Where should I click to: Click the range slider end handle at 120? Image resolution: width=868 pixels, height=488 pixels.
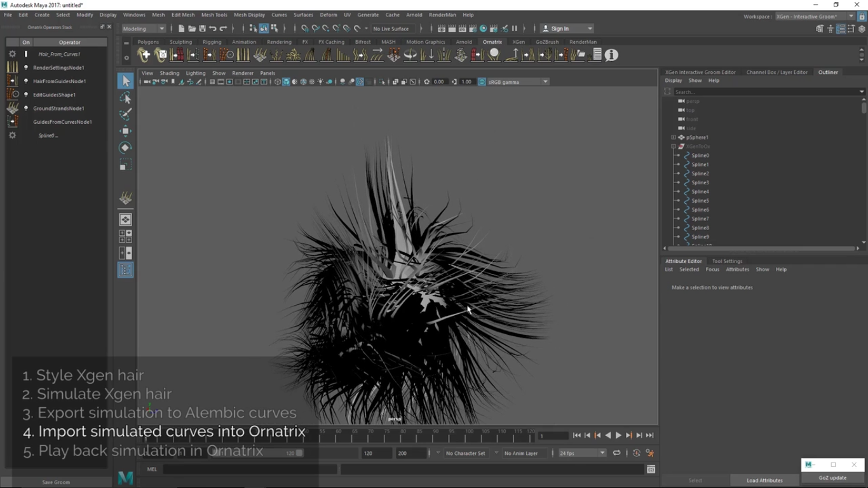click(x=299, y=453)
